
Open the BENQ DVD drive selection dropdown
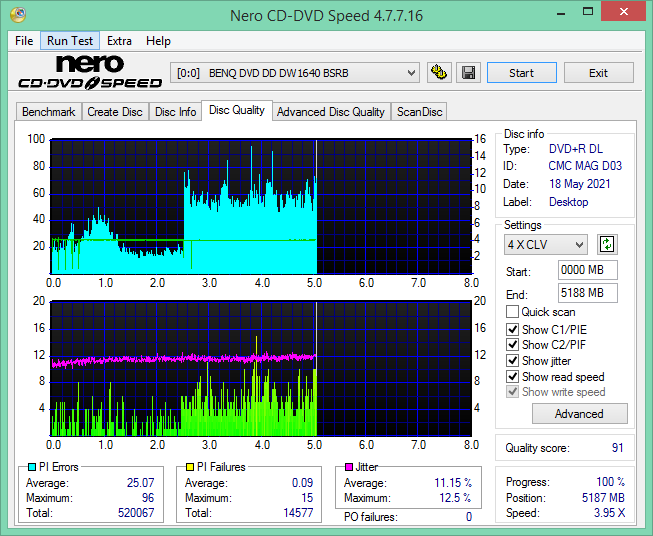pyautogui.click(x=294, y=73)
